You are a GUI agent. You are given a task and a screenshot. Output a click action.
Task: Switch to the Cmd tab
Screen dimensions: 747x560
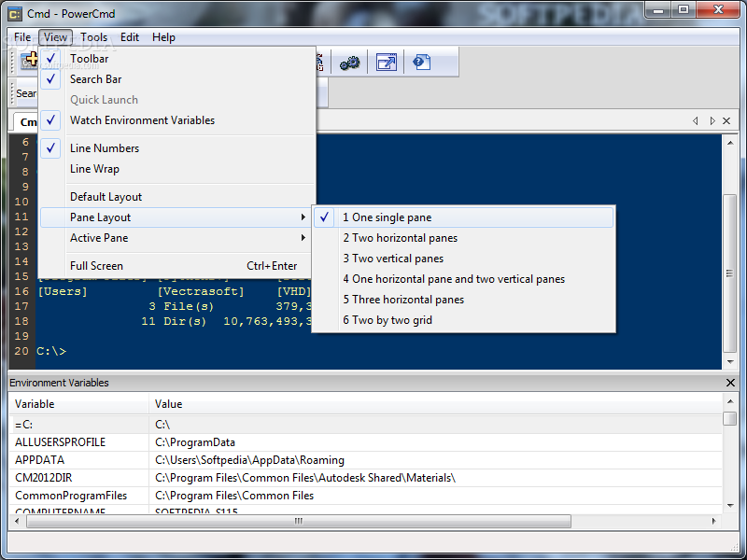25,122
